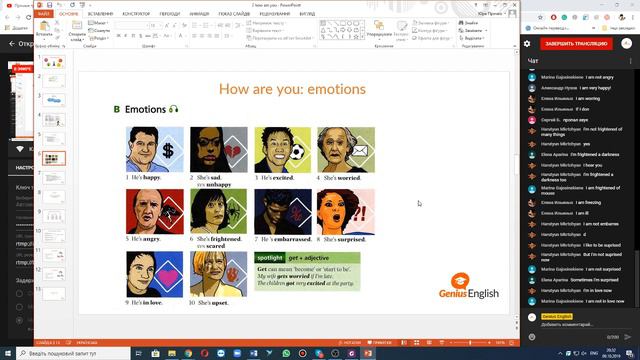Switch to Reading view in status bar

(x=429, y=343)
